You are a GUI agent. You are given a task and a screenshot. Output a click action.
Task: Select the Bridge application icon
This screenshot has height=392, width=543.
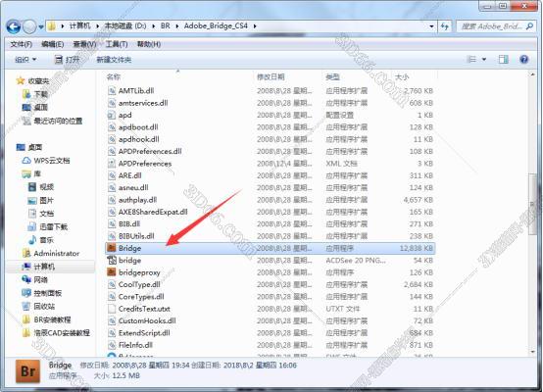(112, 248)
